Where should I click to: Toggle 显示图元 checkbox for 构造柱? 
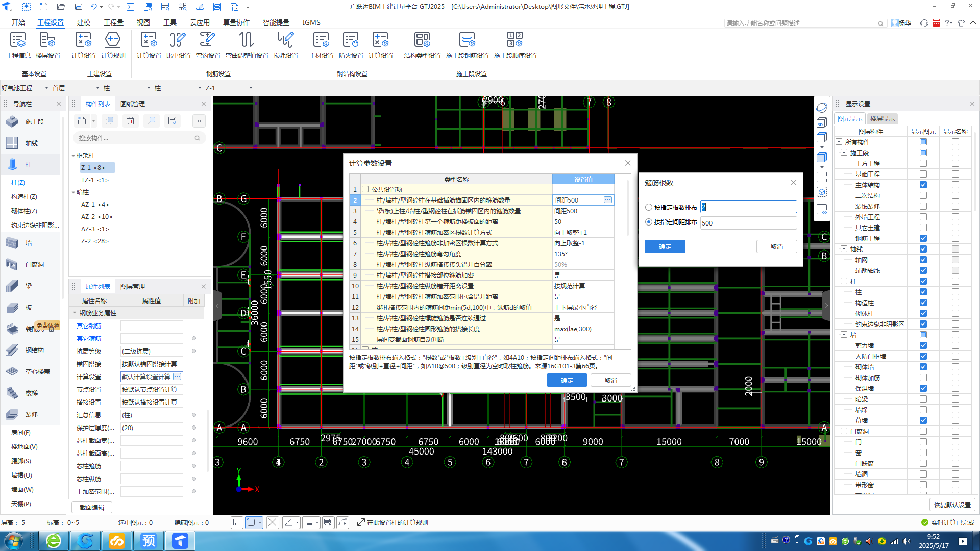(923, 303)
